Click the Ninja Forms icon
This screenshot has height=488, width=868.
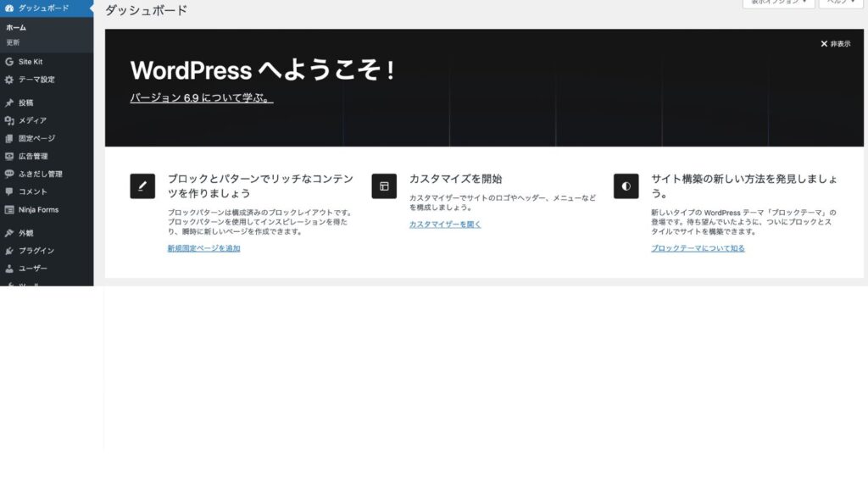(9, 209)
